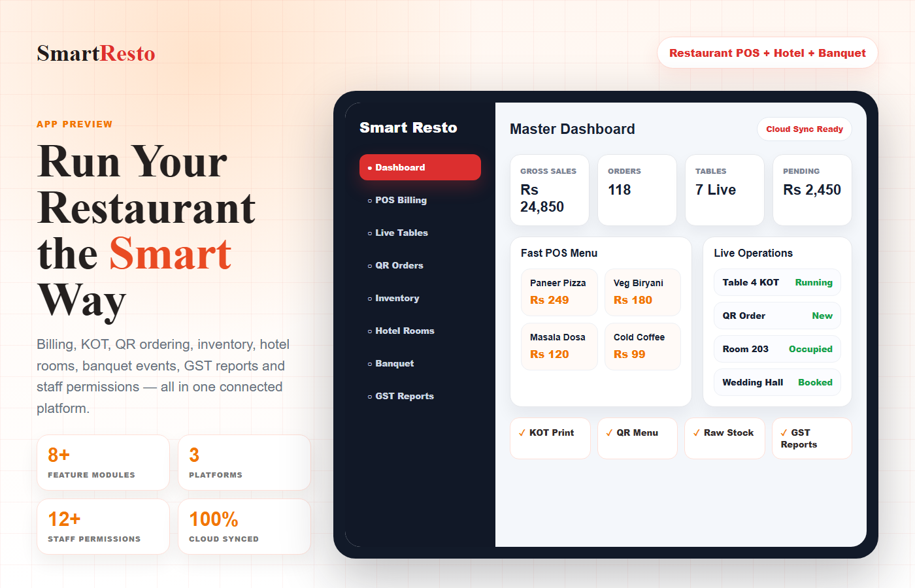Open the Dashboard sidebar item
The height and width of the screenshot is (588, 915).
(x=420, y=167)
